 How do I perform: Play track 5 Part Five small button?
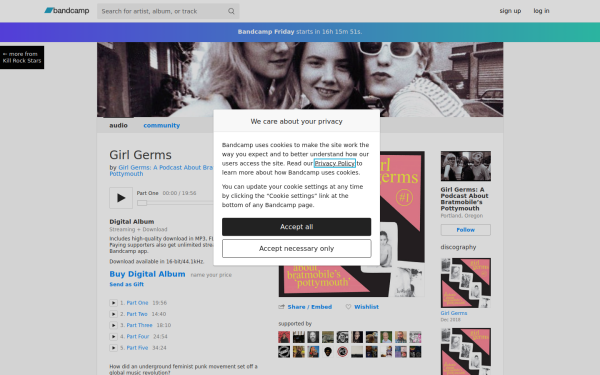[113, 348]
